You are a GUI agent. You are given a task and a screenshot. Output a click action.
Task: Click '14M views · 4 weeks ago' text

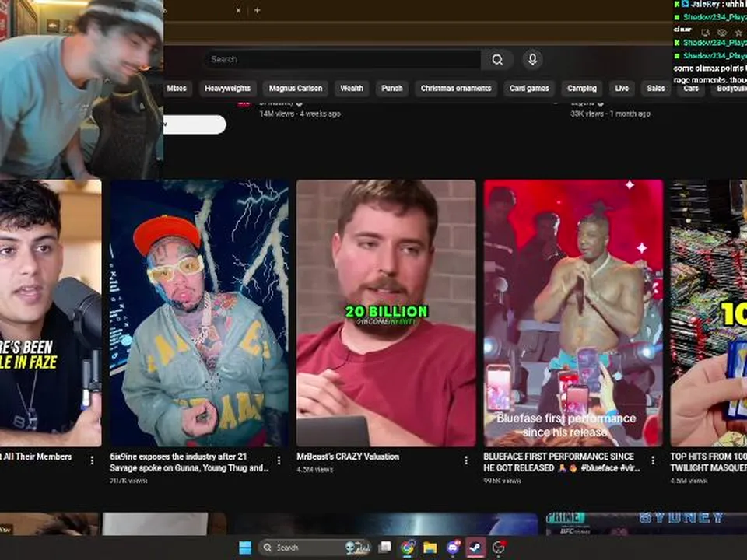pyautogui.click(x=300, y=114)
